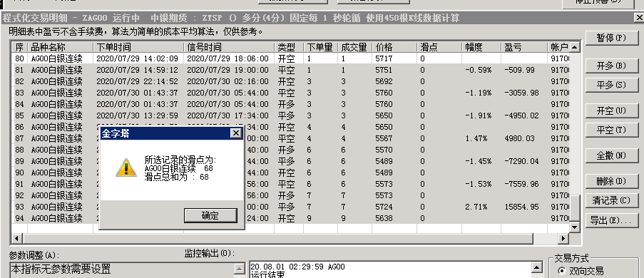Click the 清记录(C) button

click(612, 200)
